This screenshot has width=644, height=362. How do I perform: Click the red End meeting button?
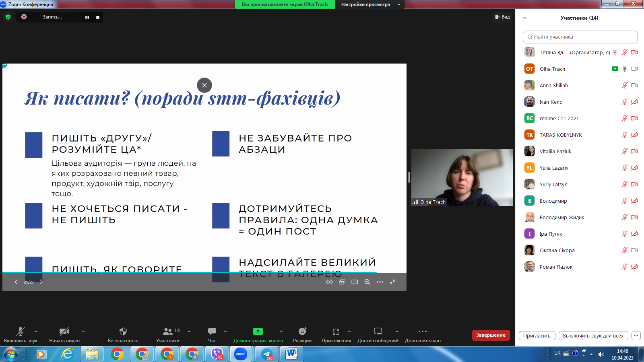coord(491,335)
